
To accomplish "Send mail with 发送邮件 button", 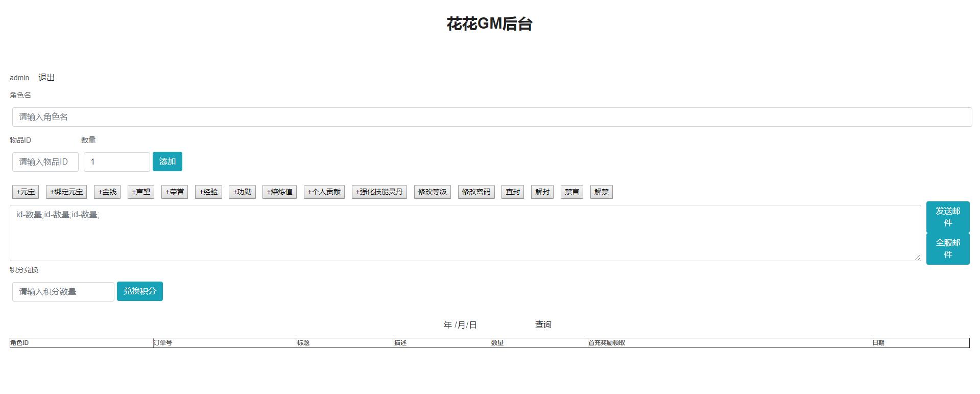I will click(947, 217).
